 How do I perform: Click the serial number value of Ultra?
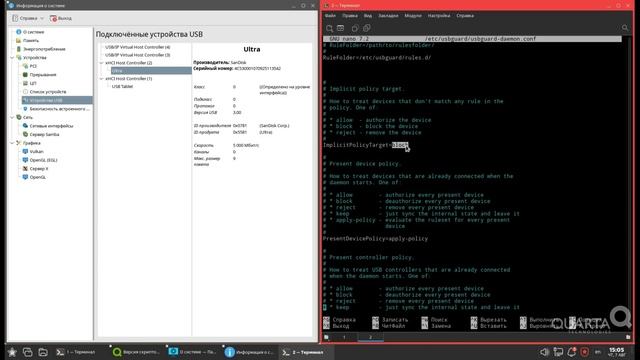258,69
